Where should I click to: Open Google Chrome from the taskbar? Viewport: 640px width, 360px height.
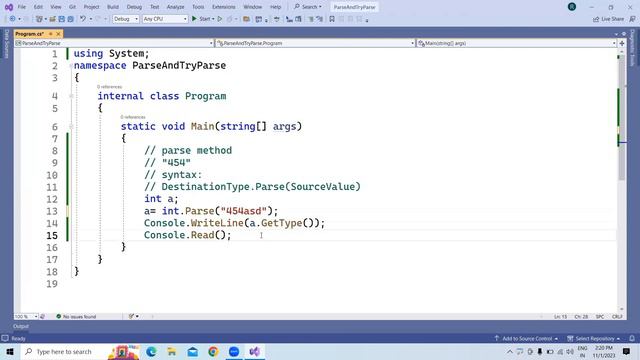tap(213, 351)
